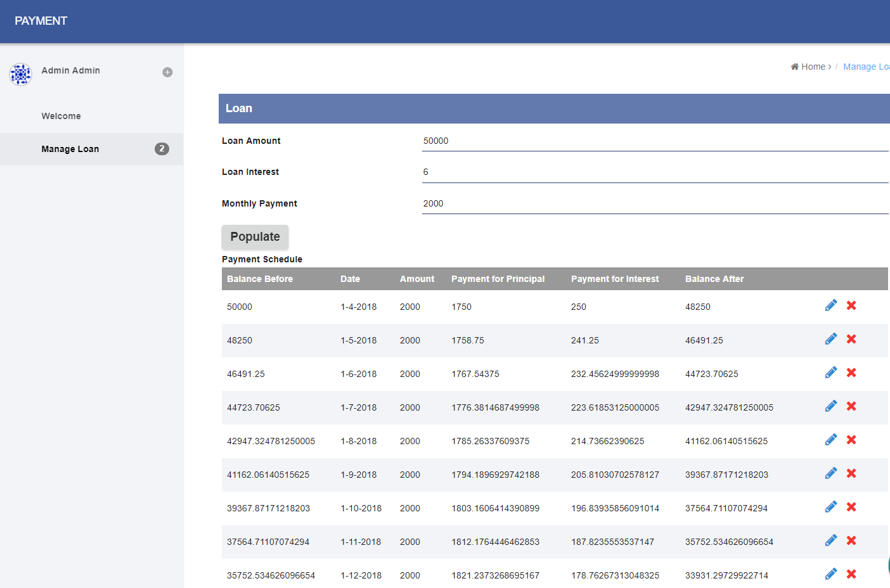Viewport: 890px width, 588px height.
Task: Focus the Loan Amount input field
Action: tap(654, 141)
